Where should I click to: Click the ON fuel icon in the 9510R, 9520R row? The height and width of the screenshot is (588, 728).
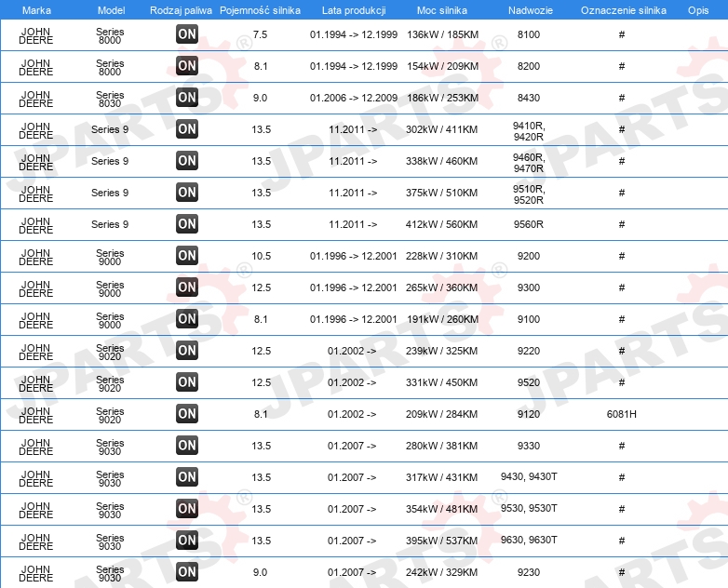pyautogui.click(x=187, y=193)
